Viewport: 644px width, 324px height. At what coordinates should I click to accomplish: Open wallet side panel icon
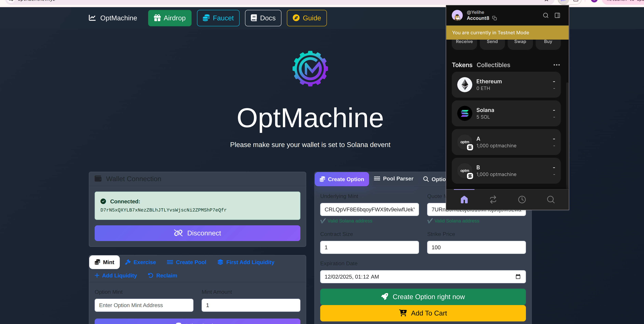[x=557, y=16]
